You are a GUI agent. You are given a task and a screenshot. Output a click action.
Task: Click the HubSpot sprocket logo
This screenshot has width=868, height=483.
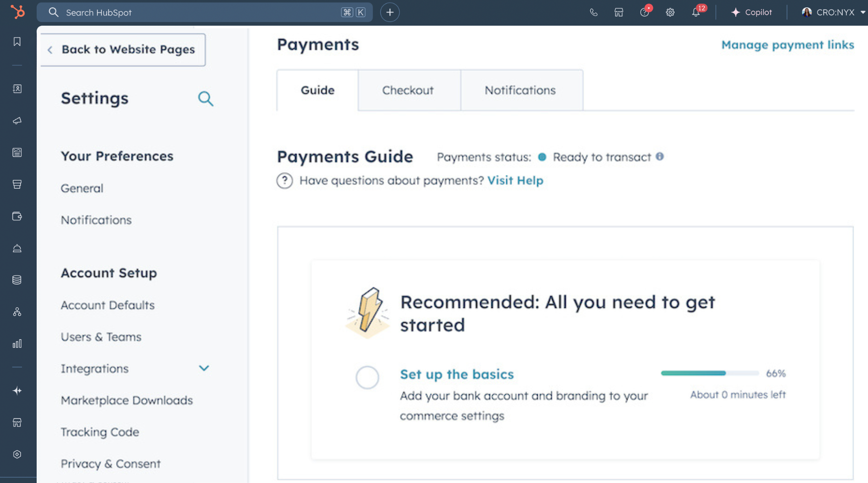(17, 12)
